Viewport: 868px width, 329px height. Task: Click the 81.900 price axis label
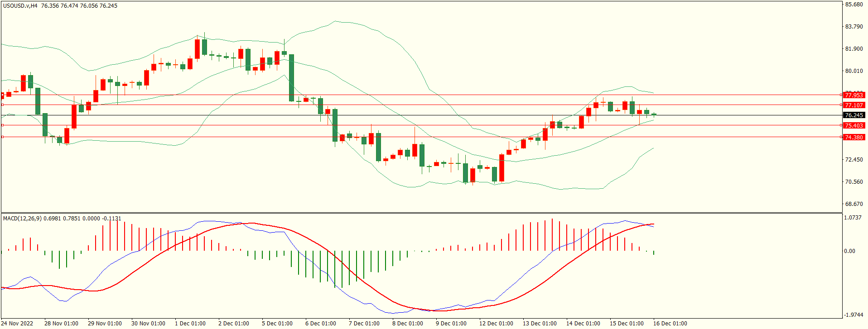[854, 49]
